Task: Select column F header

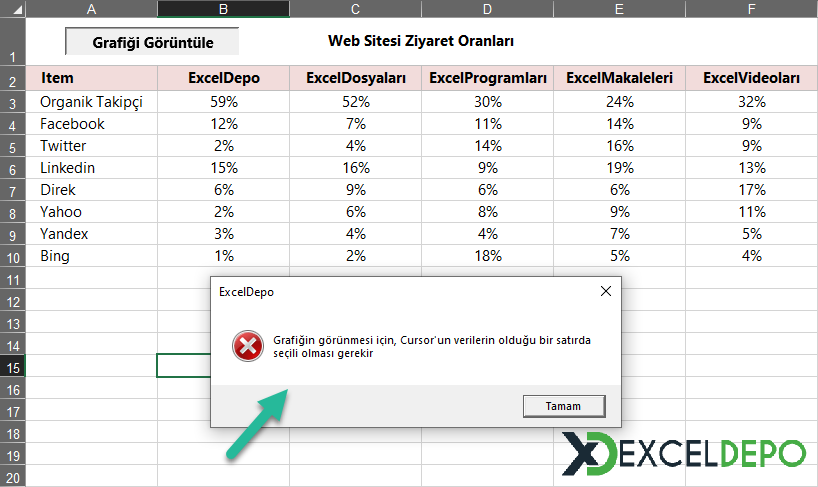Action: click(x=751, y=8)
